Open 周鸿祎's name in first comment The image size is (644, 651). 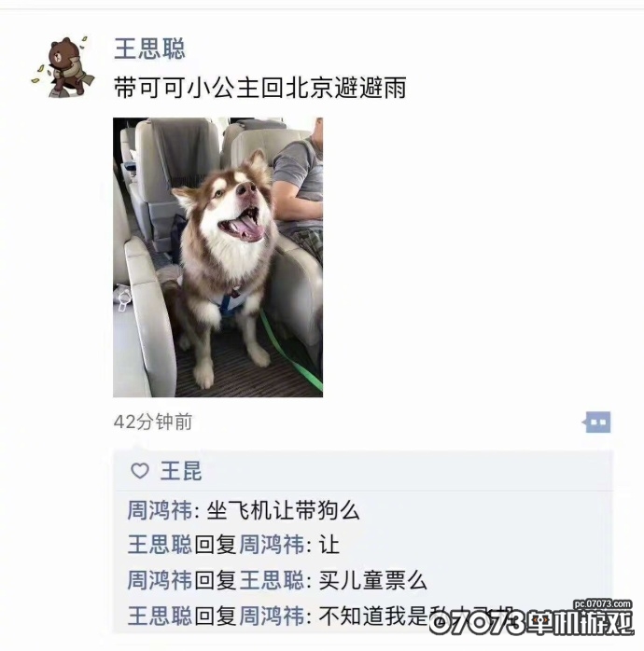coord(160,510)
